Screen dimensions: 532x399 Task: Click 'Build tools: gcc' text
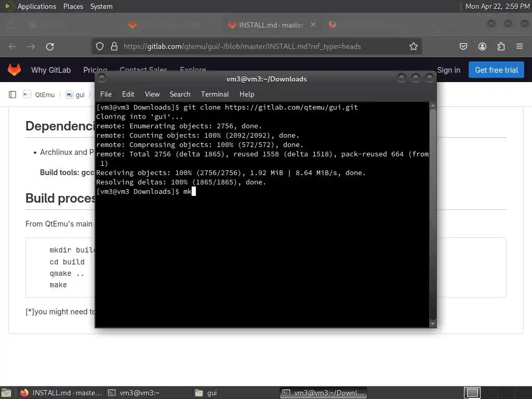click(67, 172)
